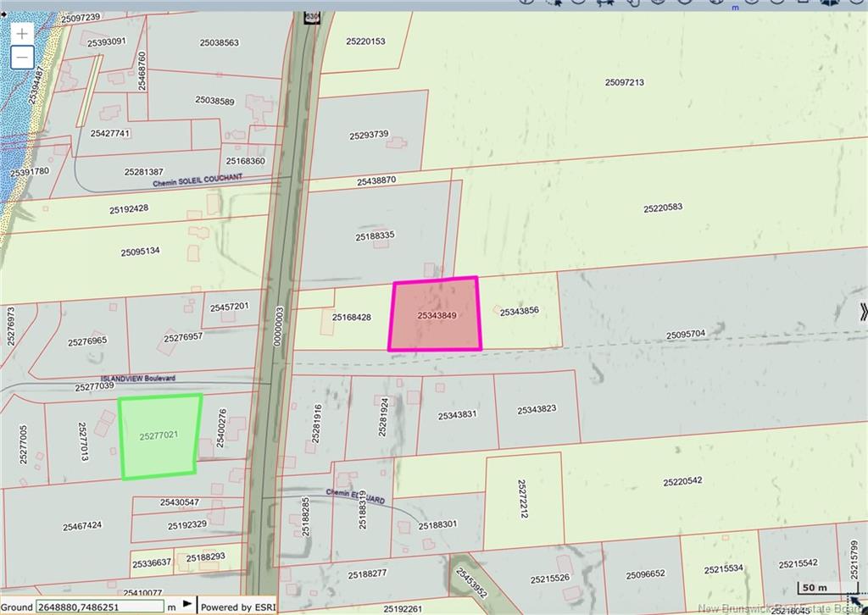
Task: Click parcel label 25343856
Action: click(x=520, y=312)
